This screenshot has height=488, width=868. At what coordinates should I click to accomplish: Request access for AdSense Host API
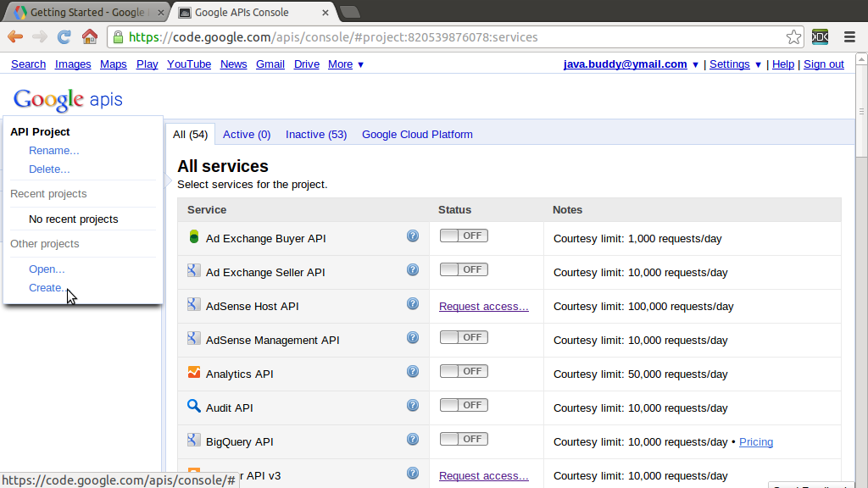point(484,307)
